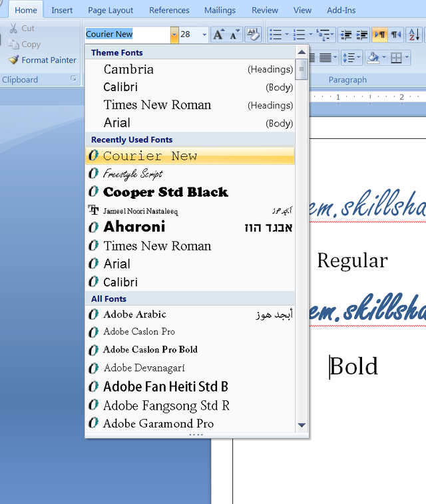Open the Multilevel List dropdown arrow
Screen dimensions: 426x504
coord(332,35)
